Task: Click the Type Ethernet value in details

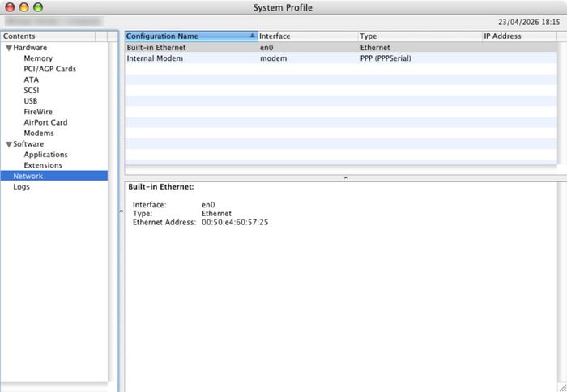Action: point(216,213)
